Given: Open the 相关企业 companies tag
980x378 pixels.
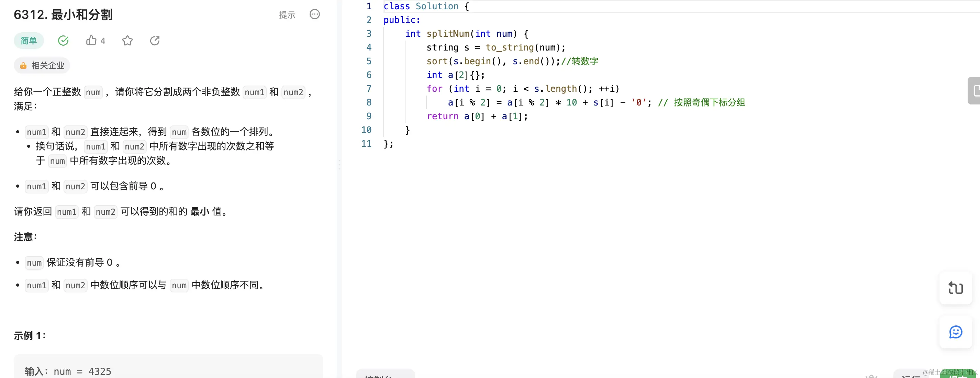Looking at the screenshot, I should pyautogui.click(x=47, y=65).
